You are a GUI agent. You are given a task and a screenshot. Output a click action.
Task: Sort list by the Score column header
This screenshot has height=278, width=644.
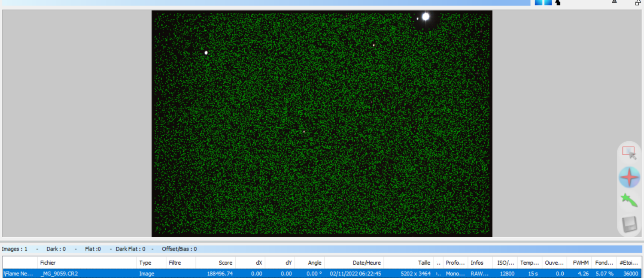pyautogui.click(x=216, y=263)
